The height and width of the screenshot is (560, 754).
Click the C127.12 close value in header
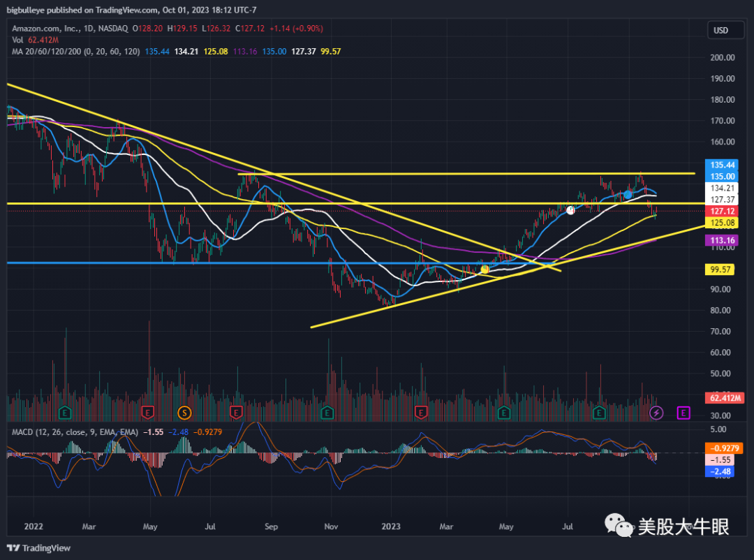250,29
